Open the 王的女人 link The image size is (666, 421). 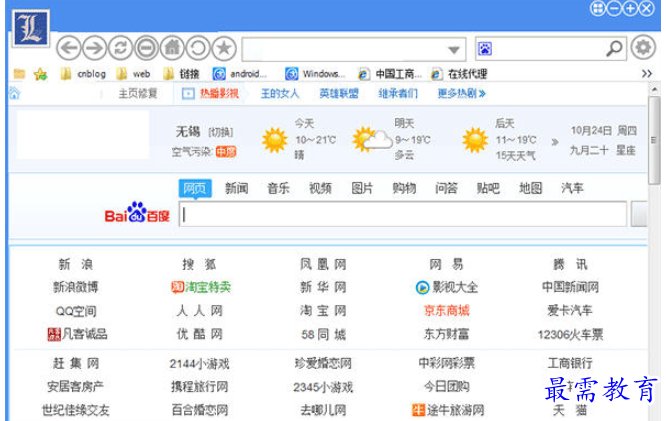(x=280, y=93)
